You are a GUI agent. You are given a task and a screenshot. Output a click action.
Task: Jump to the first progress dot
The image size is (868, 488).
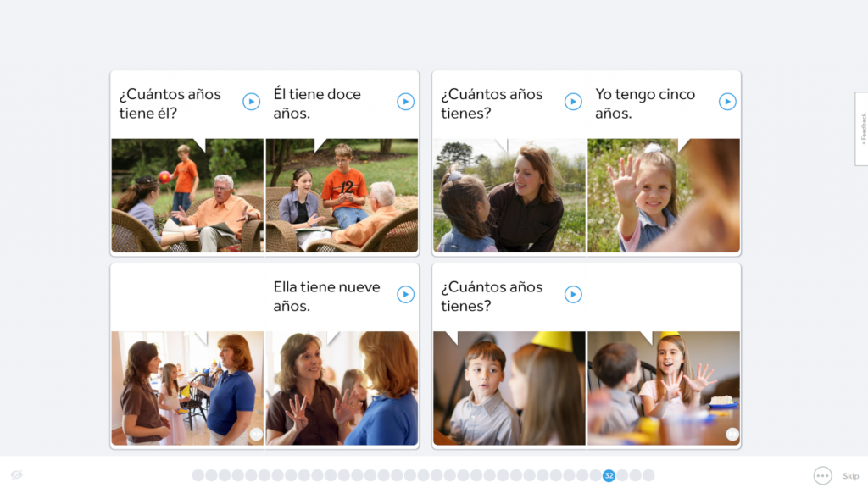(198, 475)
